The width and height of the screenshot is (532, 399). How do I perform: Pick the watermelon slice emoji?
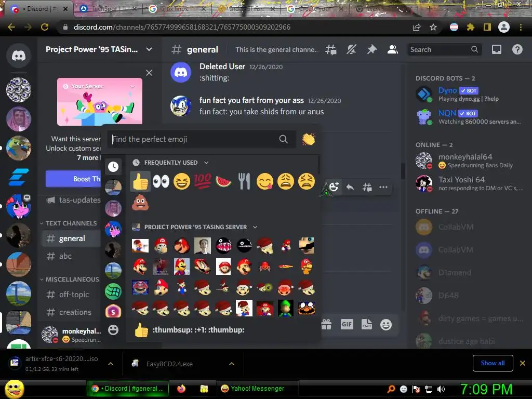coord(223,181)
